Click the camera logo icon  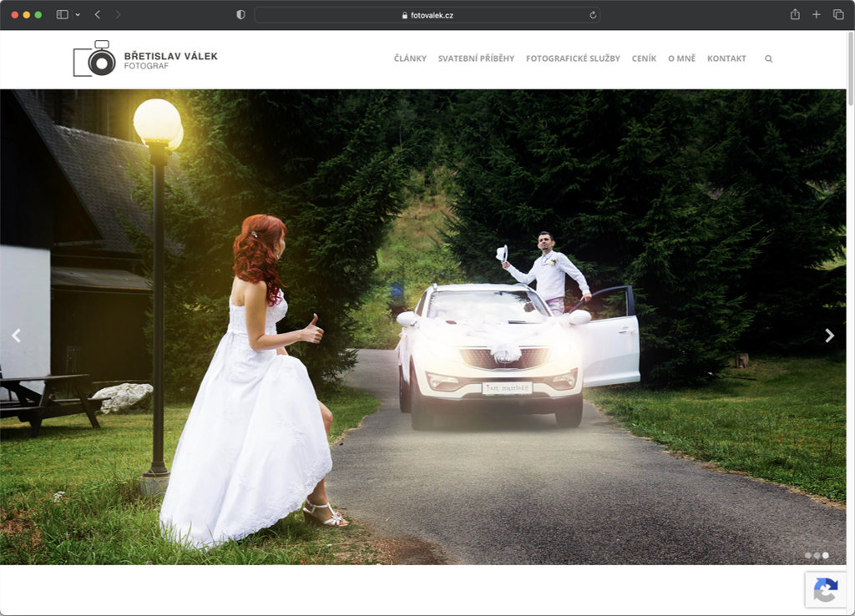(x=94, y=59)
